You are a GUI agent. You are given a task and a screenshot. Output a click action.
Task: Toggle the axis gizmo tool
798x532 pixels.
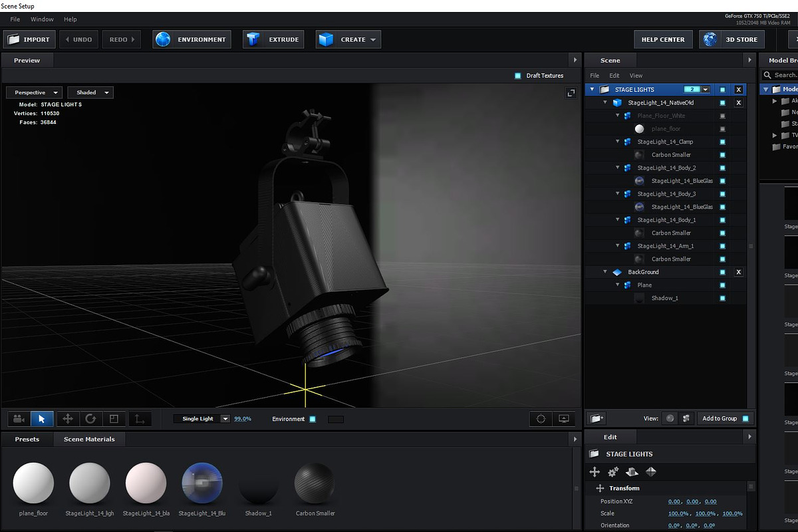tap(139, 419)
